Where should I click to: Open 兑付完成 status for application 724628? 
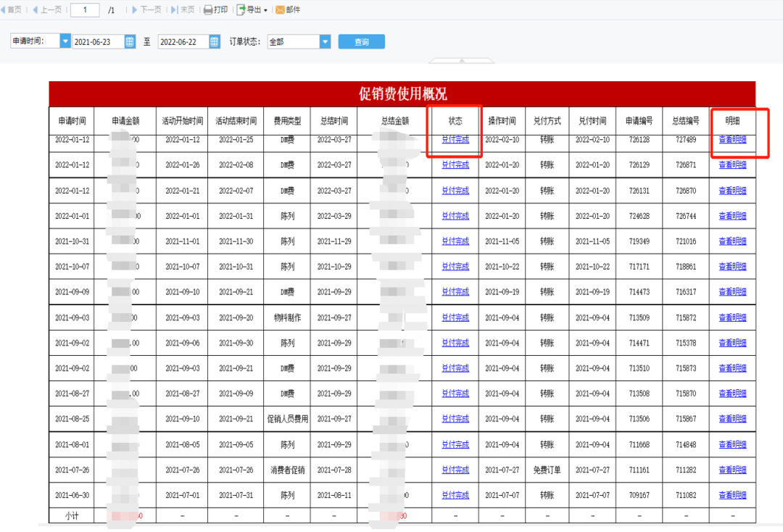tap(455, 216)
